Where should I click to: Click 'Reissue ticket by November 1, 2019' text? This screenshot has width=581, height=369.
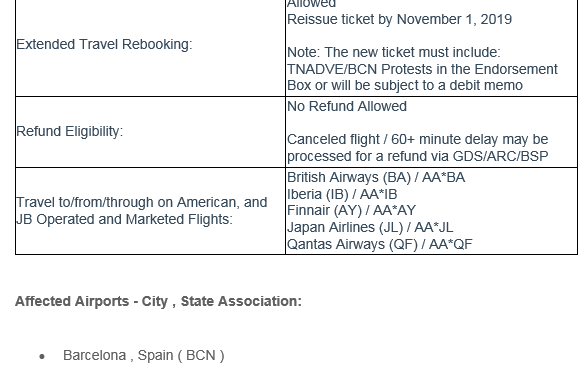[x=399, y=19]
